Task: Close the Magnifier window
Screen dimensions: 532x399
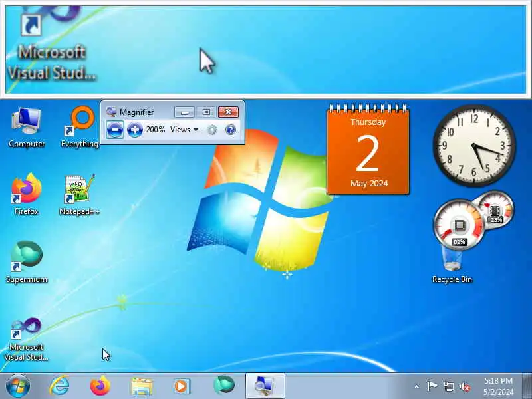Action: (x=228, y=112)
